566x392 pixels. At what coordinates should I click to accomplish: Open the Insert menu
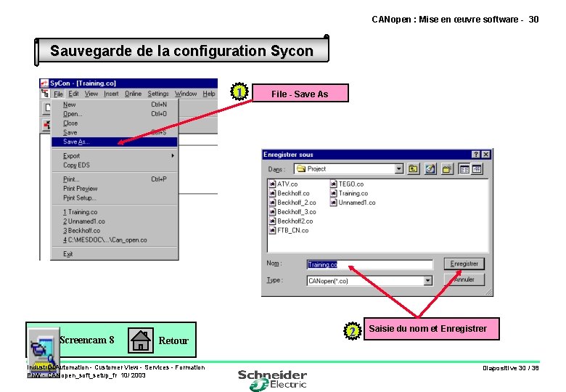[111, 94]
